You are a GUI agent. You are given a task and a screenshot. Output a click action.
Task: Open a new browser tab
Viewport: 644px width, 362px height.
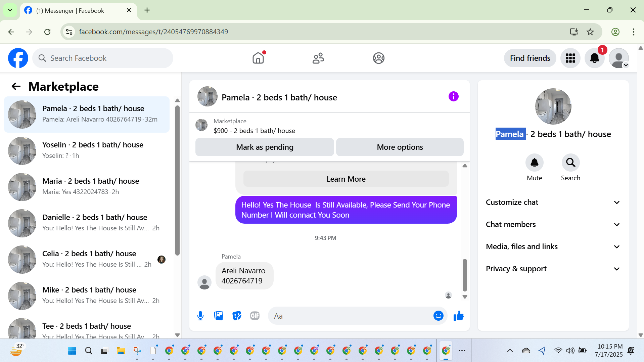pos(147,10)
